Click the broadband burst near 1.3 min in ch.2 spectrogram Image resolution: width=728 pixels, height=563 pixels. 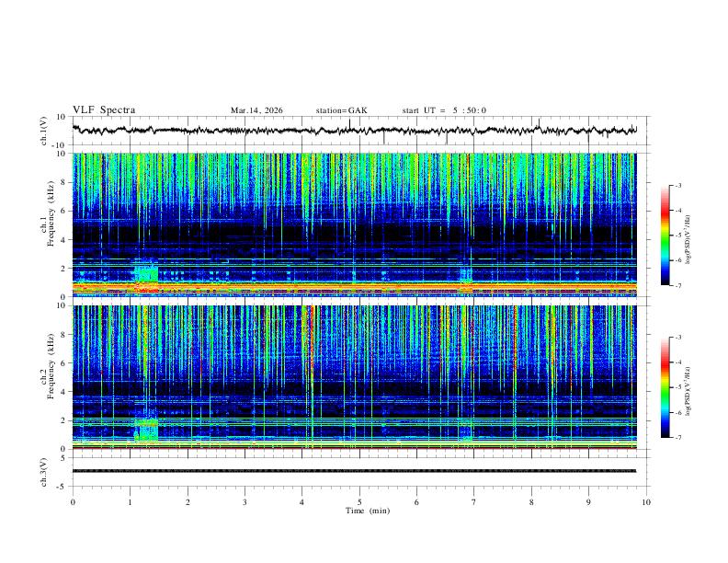(146, 430)
